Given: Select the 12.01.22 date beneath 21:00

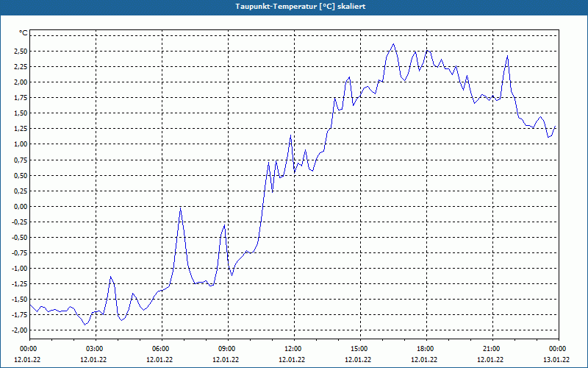Looking at the screenshot, I should pos(490,360).
